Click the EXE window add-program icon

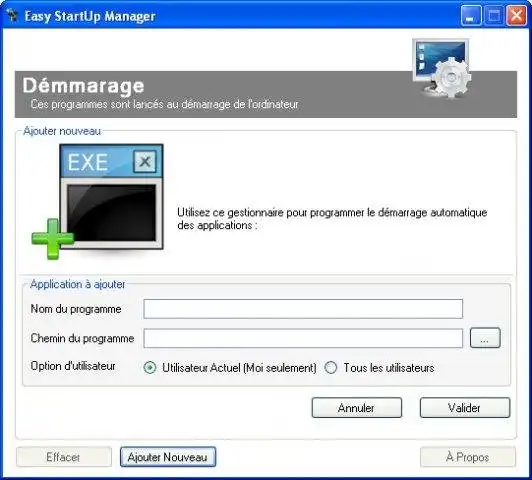coord(98,201)
